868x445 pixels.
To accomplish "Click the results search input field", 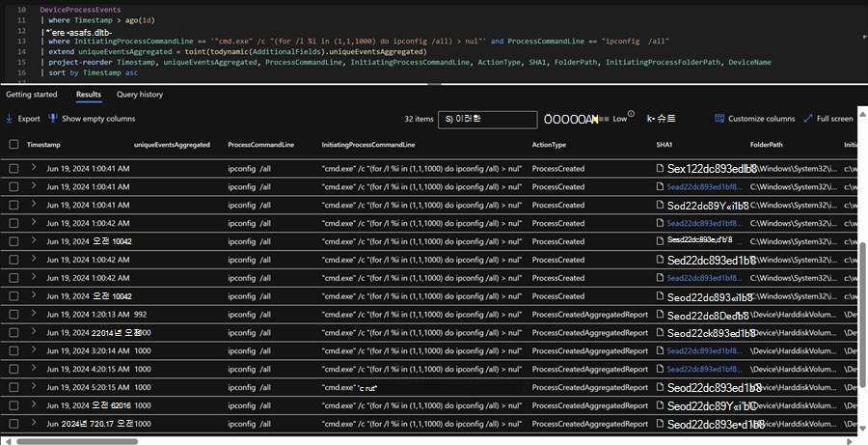I will click(x=486, y=119).
